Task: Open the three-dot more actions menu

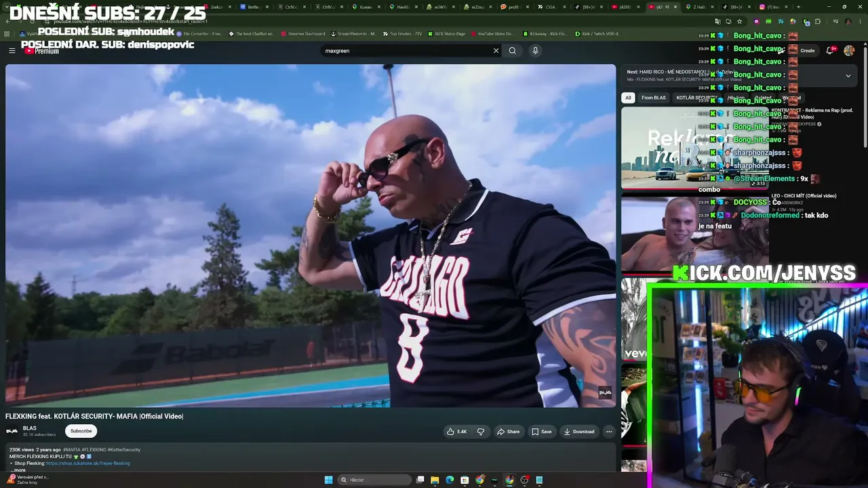Action: 609,432
